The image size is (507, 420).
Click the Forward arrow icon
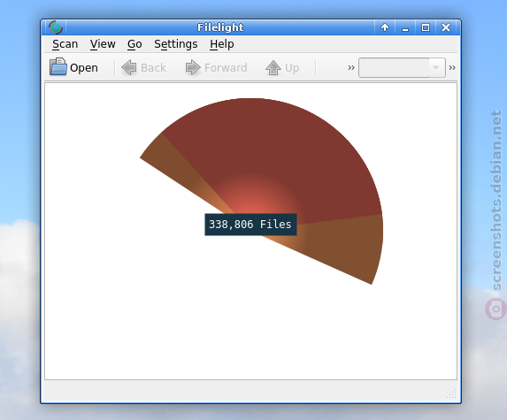(193, 67)
